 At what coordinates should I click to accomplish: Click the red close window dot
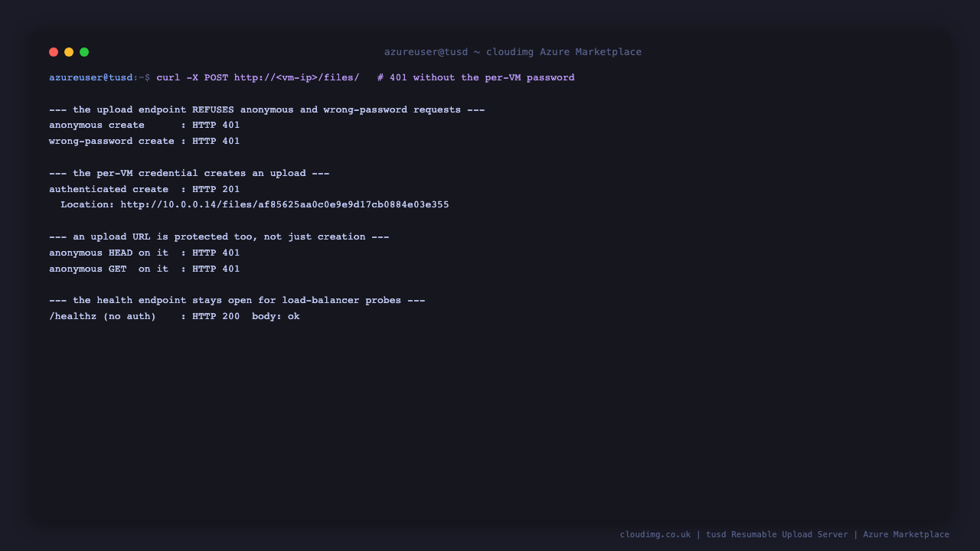click(x=54, y=52)
